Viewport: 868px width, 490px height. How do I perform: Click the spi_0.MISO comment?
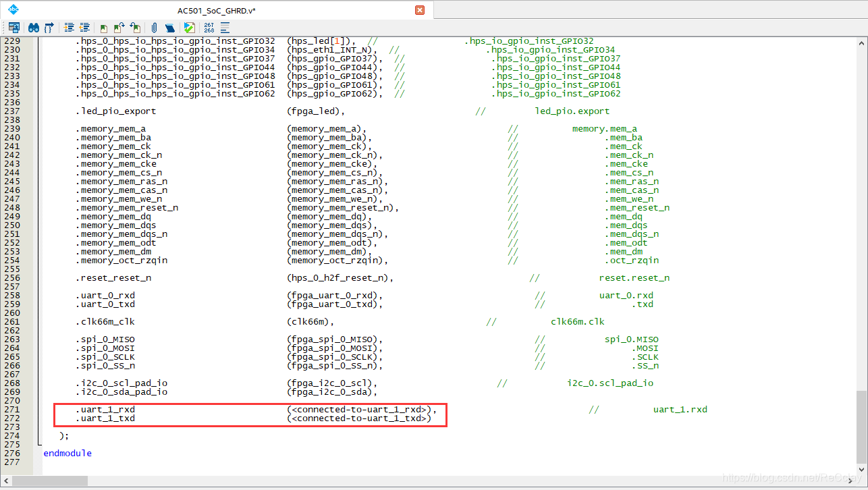tap(632, 339)
